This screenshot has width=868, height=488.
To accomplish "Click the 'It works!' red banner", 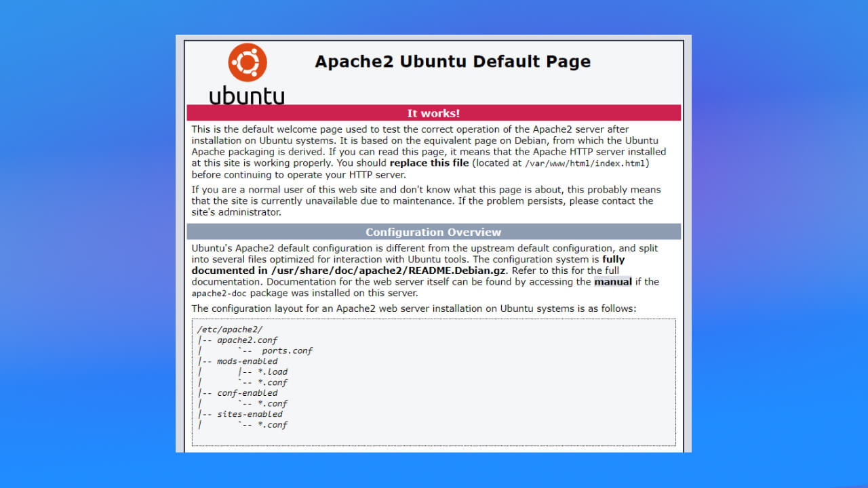I will 433,113.
